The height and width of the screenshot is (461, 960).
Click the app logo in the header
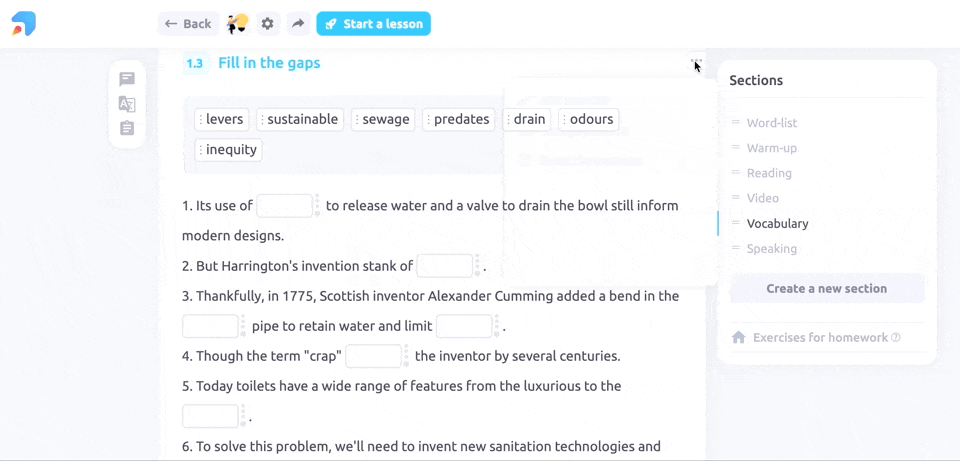point(24,24)
